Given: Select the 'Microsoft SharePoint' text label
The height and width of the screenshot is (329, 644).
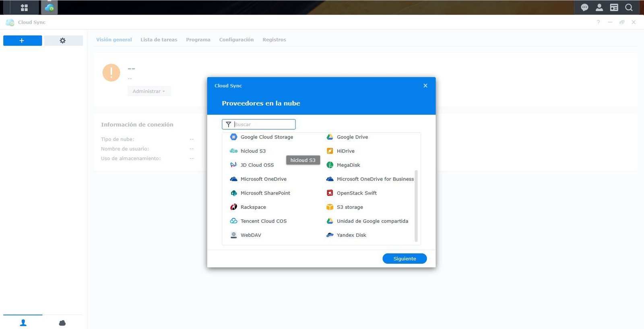Looking at the screenshot, I should (x=265, y=193).
